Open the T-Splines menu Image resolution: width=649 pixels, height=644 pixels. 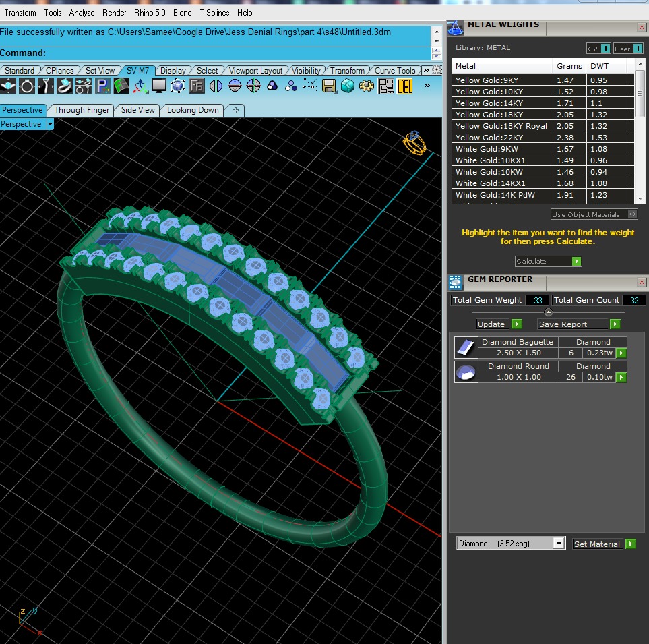pos(214,13)
